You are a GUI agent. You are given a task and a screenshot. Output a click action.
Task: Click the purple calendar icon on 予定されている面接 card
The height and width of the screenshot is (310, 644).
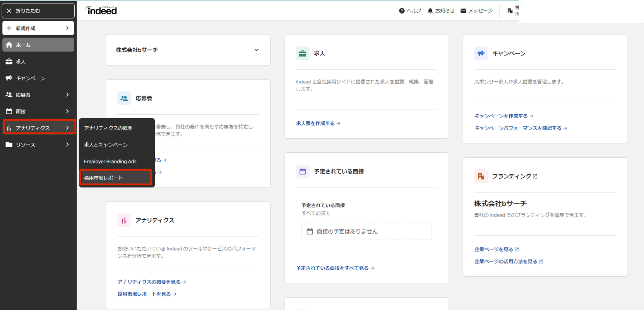pos(303,171)
